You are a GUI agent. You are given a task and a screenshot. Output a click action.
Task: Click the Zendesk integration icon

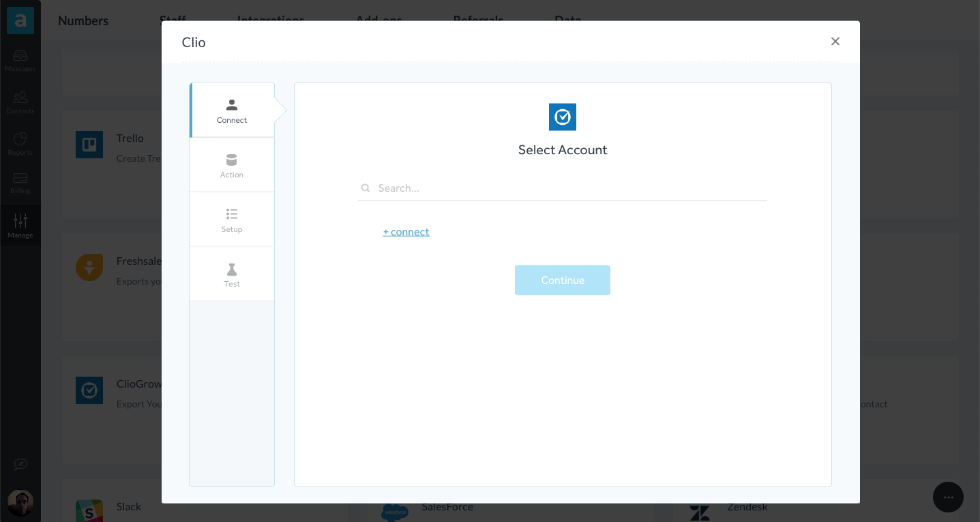700,512
